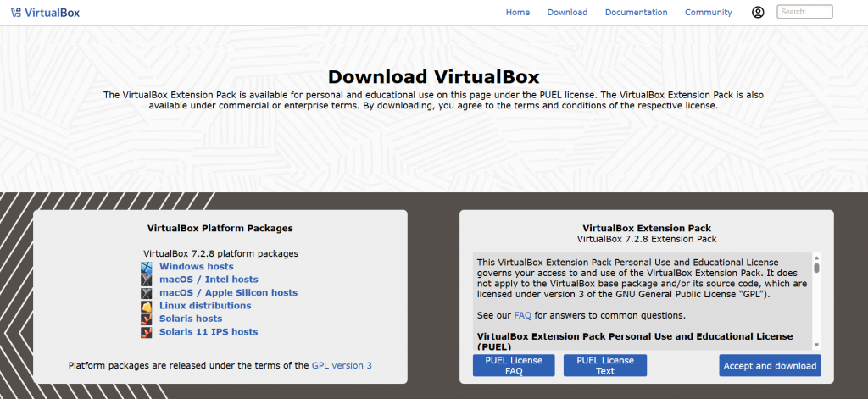Click the Windows hosts platform icon
868x399 pixels.
pos(146,267)
